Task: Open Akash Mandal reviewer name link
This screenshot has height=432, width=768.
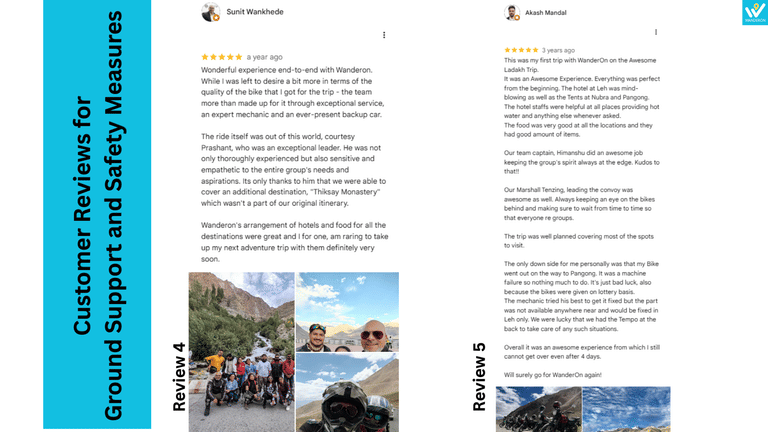Action: click(546, 13)
